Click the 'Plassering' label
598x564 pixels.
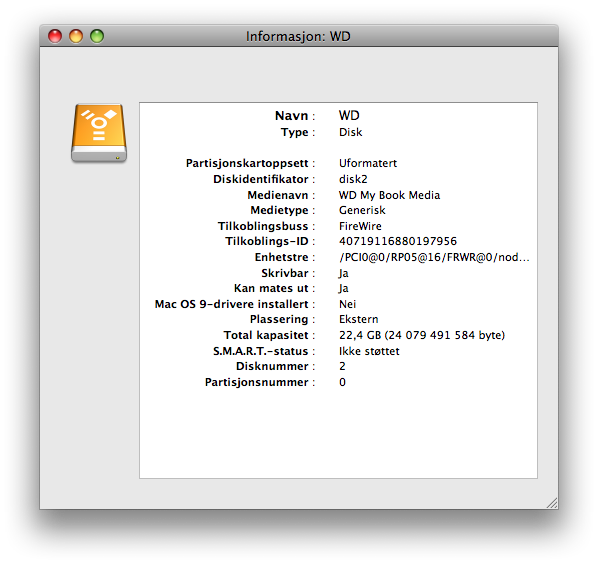[x=279, y=320]
